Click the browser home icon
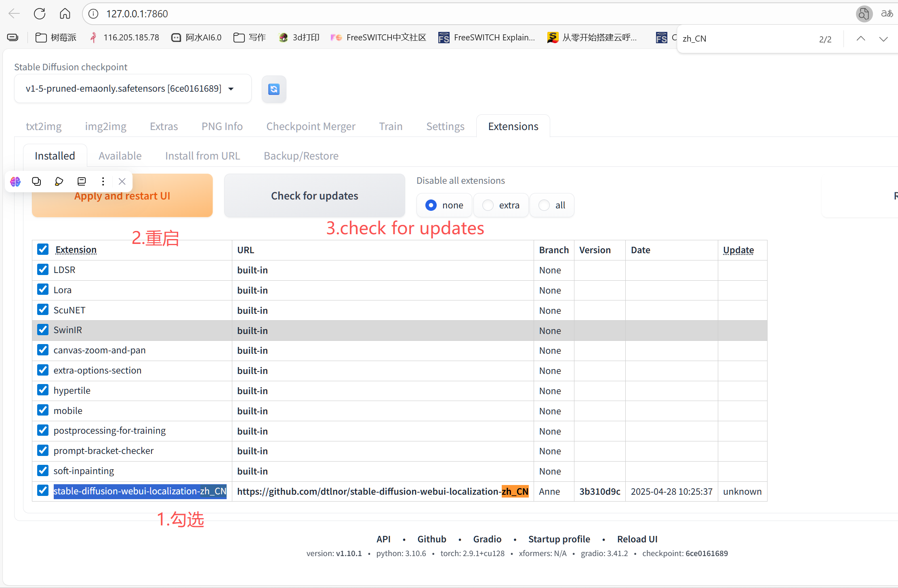The height and width of the screenshot is (588, 898). click(65, 14)
